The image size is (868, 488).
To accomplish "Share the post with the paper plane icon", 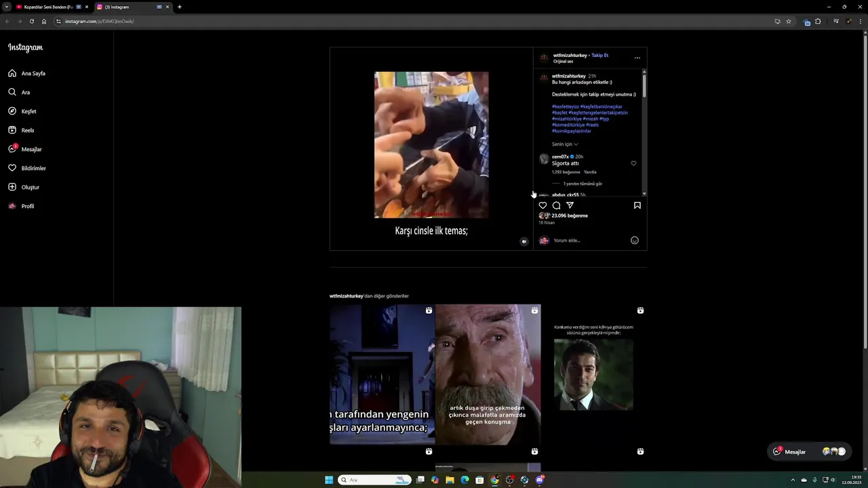I will [x=570, y=205].
